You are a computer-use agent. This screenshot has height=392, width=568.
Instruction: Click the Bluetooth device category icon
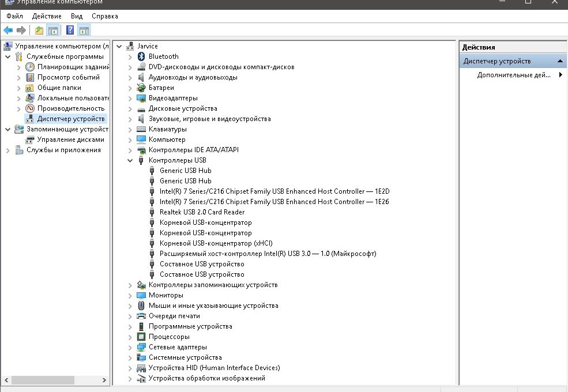(x=141, y=56)
